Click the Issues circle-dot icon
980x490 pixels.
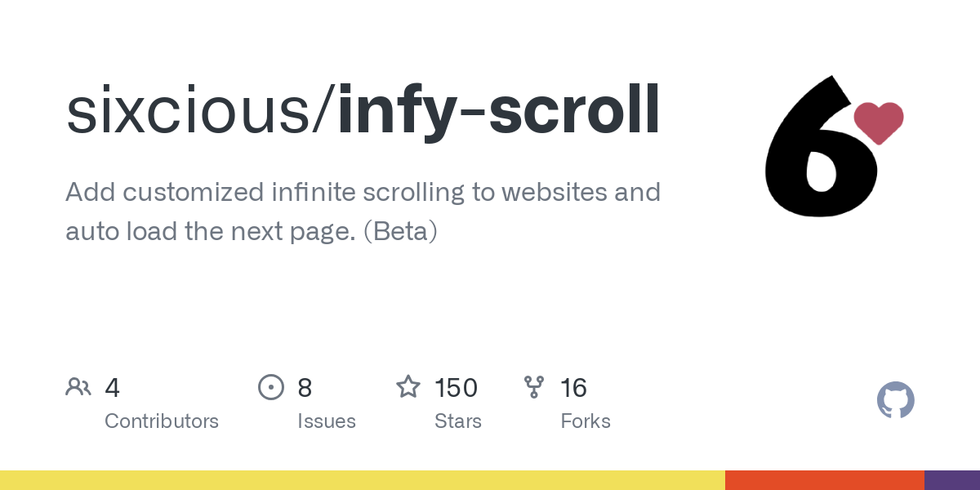click(270, 387)
